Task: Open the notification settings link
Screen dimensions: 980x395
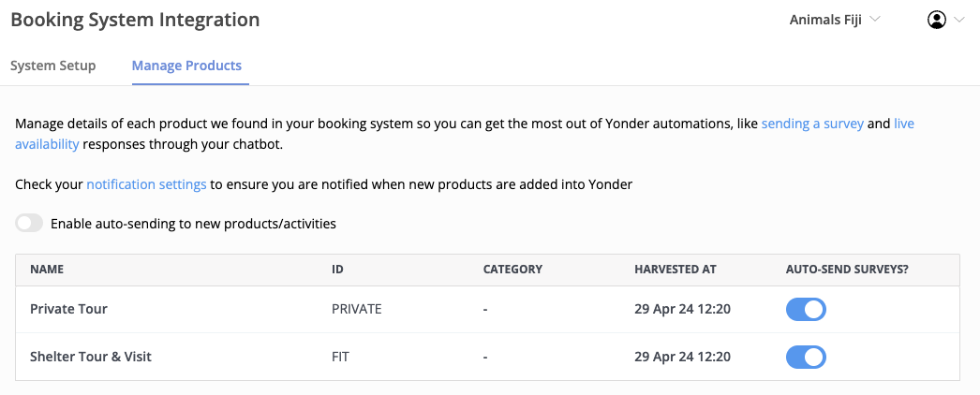Action: coord(146,184)
